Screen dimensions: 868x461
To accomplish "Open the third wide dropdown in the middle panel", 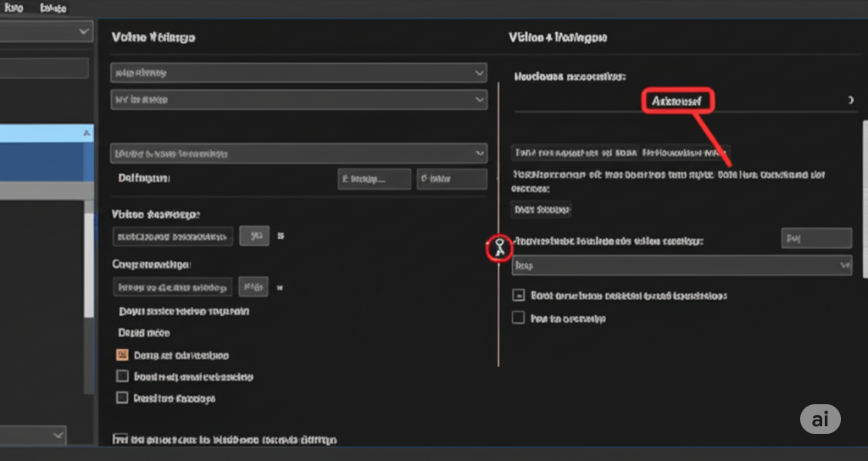I will tap(299, 153).
